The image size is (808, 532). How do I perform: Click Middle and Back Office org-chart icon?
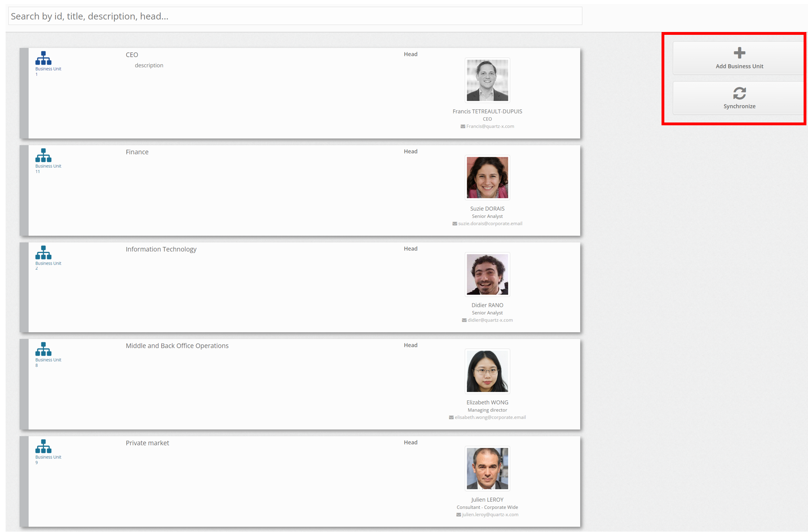pos(43,349)
